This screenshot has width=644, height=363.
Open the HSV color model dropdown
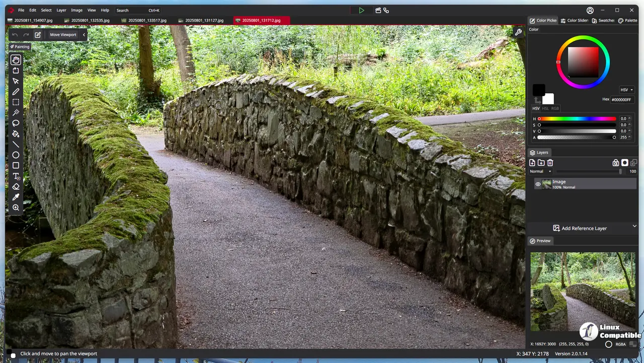626,90
